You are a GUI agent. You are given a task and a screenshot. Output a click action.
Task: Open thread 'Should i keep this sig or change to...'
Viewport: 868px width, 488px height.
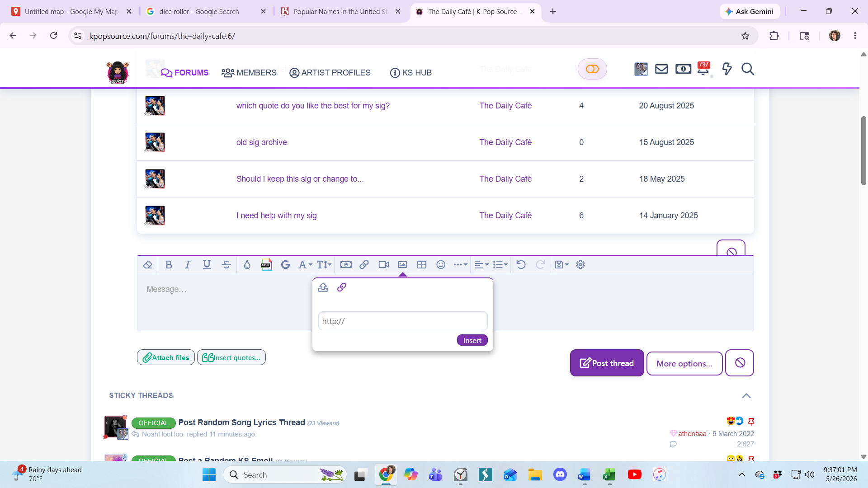300,179
